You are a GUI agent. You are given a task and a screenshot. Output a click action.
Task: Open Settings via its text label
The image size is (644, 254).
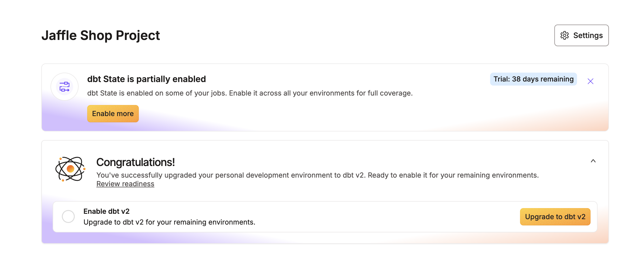[588, 35]
